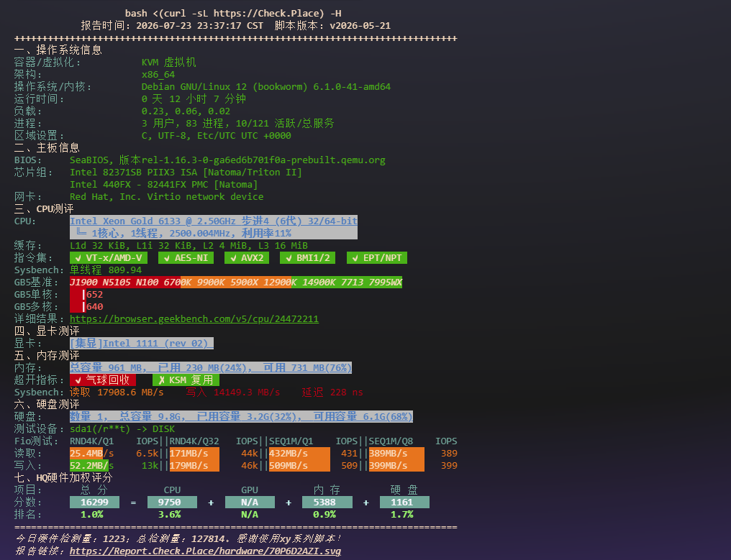Click the AES-NI instruction badge
This screenshot has width=731, height=560.
186,258
